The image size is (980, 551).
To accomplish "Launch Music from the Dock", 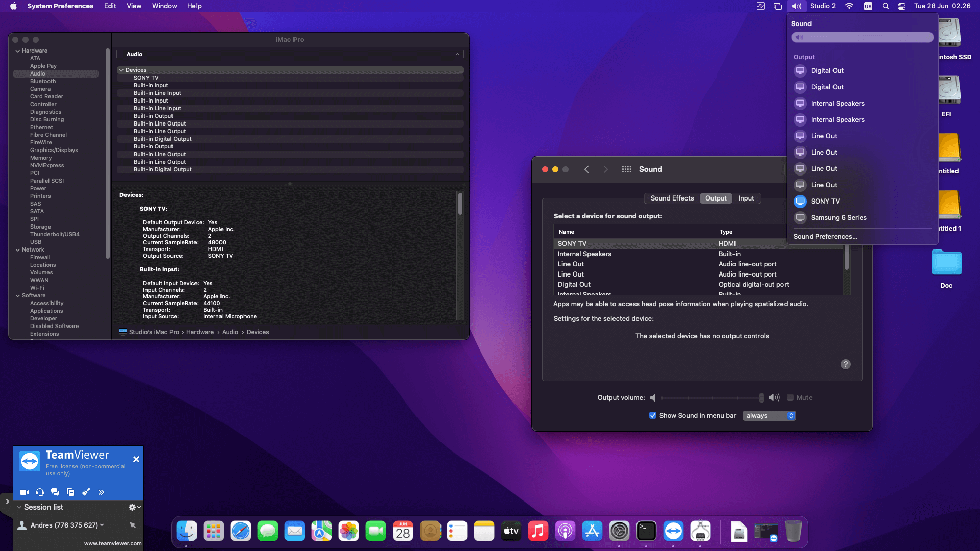I will [538, 531].
